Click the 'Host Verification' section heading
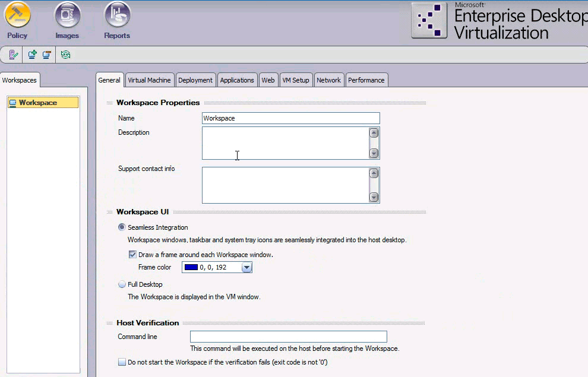Image resolution: width=588 pixels, height=377 pixels. 148,323
